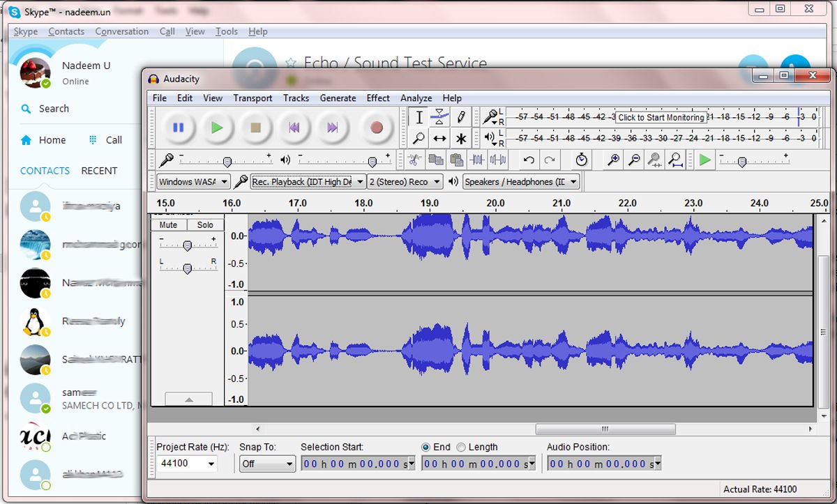Click Search in the Skype sidebar
The width and height of the screenshot is (837, 504).
coord(45,109)
